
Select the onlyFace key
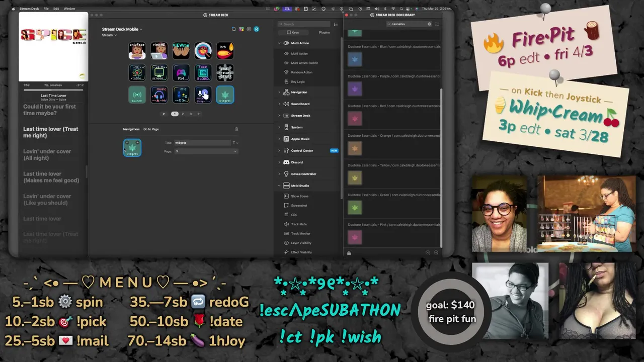(137, 51)
